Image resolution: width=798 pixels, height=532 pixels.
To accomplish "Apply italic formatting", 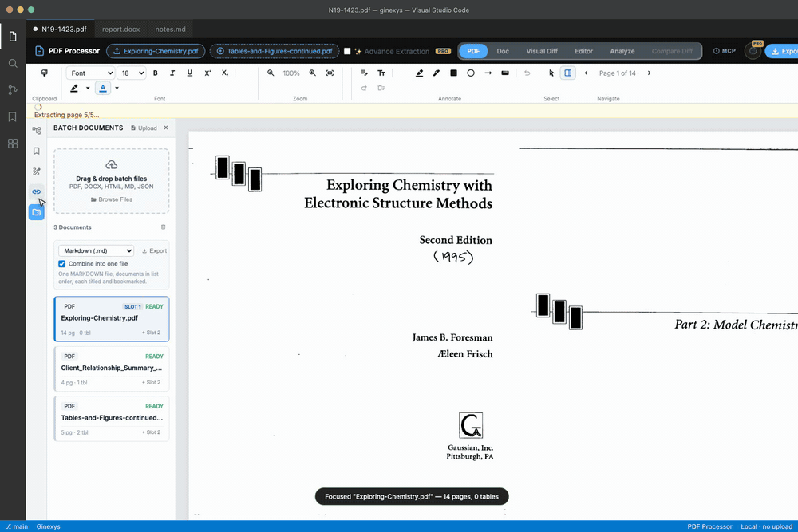I will (x=172, y=73).
